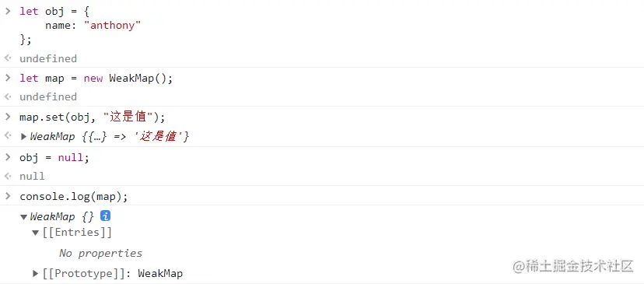
Task: Click the 'console.log(map);' command line
Action: [74, 197]
